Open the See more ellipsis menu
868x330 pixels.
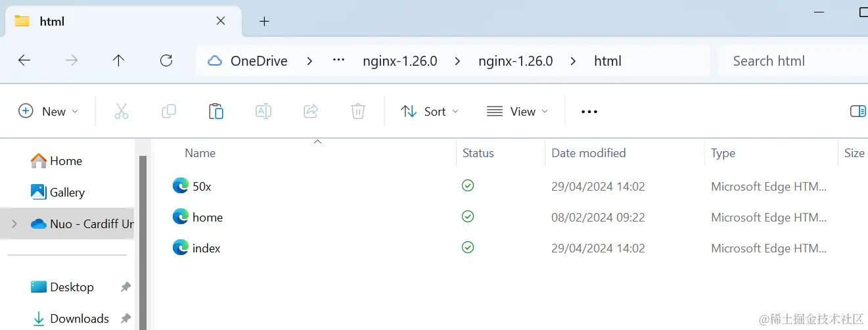589,112
